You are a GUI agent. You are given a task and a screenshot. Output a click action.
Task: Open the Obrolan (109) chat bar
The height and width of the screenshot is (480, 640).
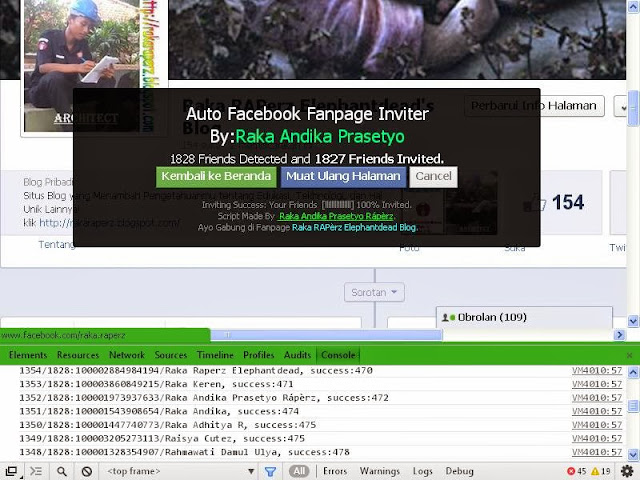click(524, 317)
